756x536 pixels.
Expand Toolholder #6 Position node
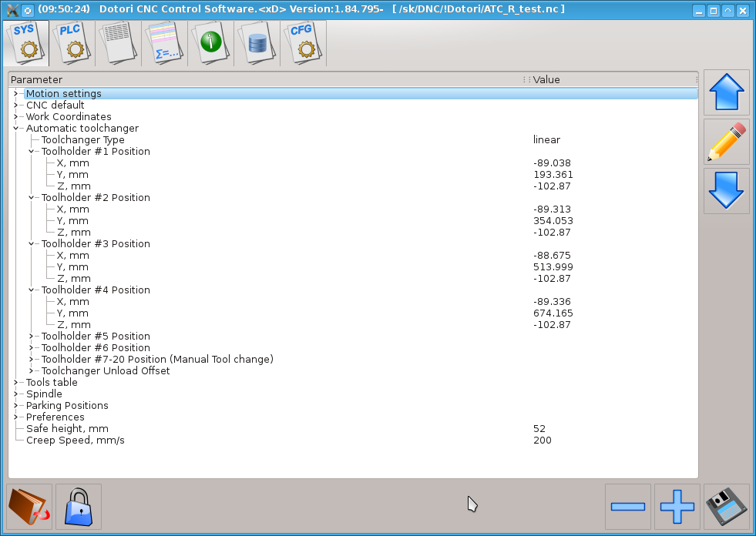pos(32,348)
